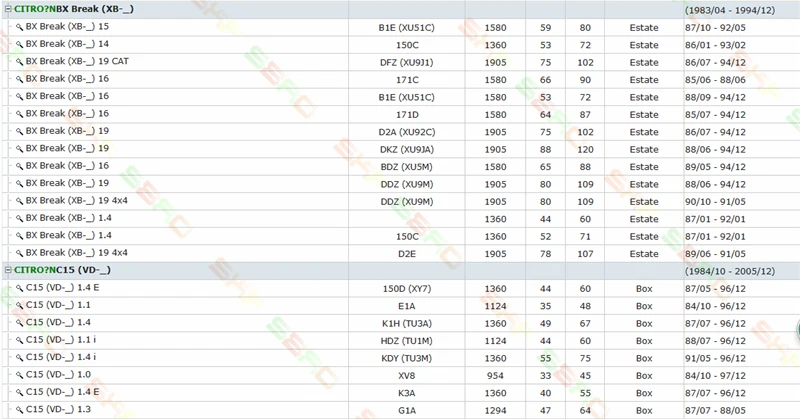Click the magnifier icon for BX Break 15

click(x=19, y=27)
